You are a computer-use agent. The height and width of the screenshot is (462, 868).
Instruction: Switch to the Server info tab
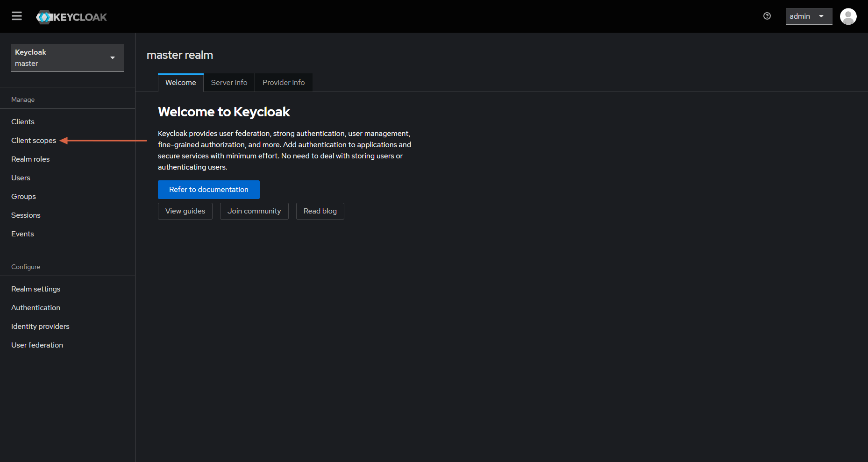[229, 83]
